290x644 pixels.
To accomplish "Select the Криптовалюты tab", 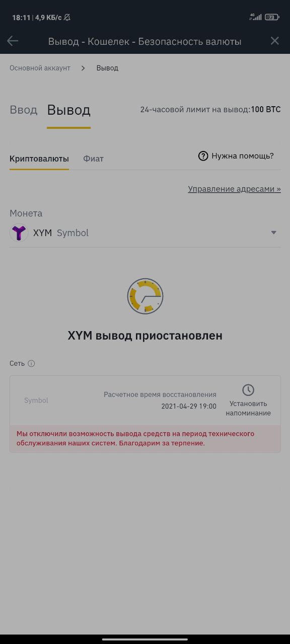I will [39, 158].
